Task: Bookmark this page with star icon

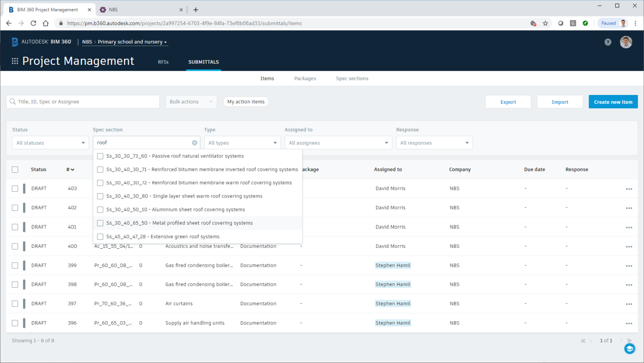Action: tap(545, 23)
